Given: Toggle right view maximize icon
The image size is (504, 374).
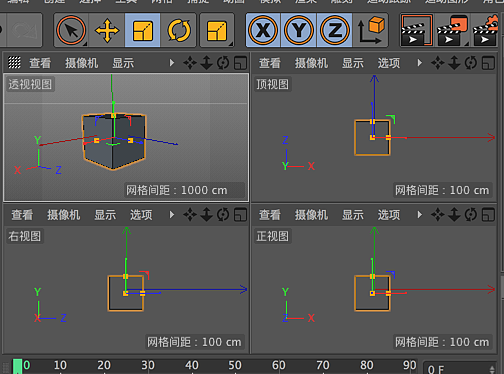Looking at the screenshot, I should pyautogui.click(x=240, y=215).
